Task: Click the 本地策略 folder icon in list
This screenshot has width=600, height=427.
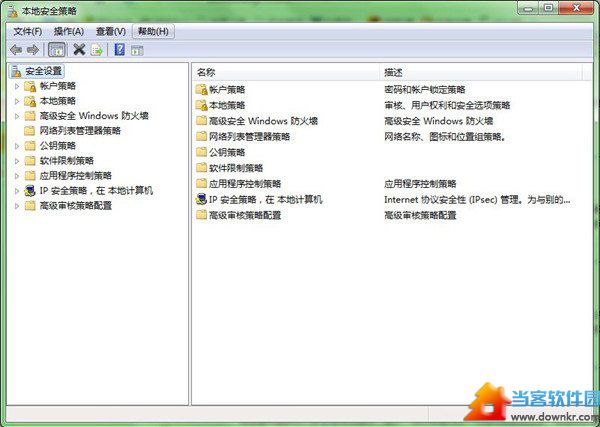Action: click(201, 105)
